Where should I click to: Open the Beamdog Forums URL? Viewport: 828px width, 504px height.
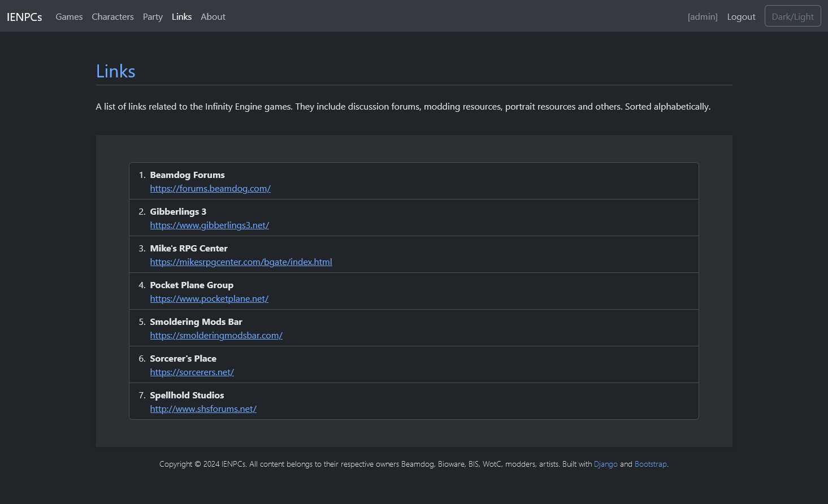click(210, 189)
